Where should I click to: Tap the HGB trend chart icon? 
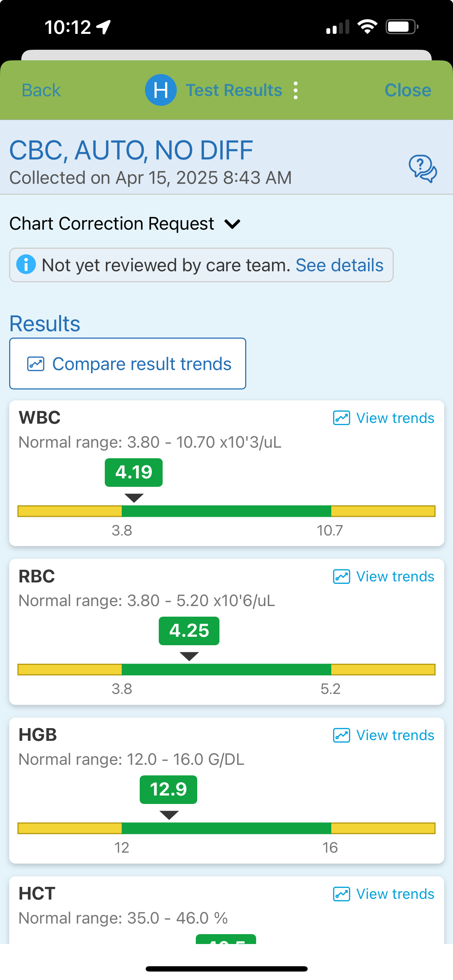point(341,735)
